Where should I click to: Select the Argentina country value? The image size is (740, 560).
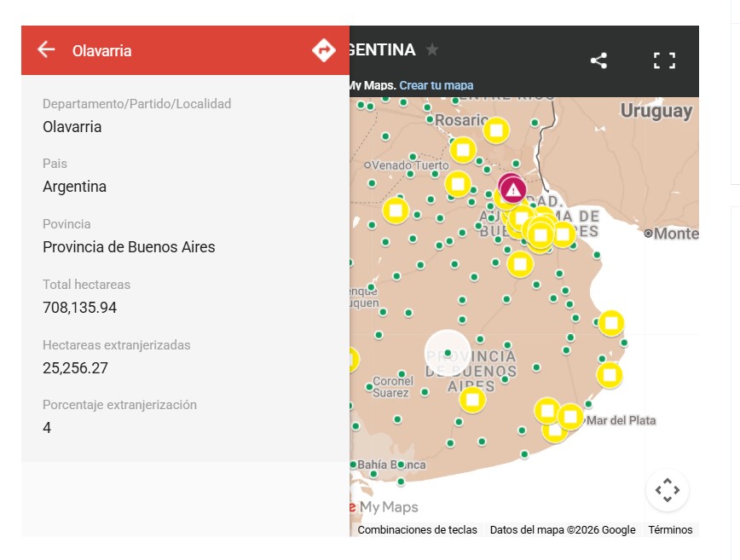[x=74, y=187]
